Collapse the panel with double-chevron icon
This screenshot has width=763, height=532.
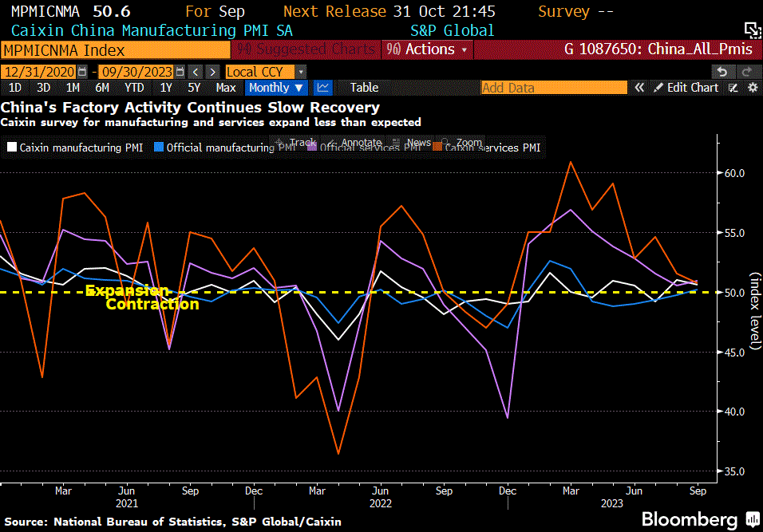(x=639, y=88)
